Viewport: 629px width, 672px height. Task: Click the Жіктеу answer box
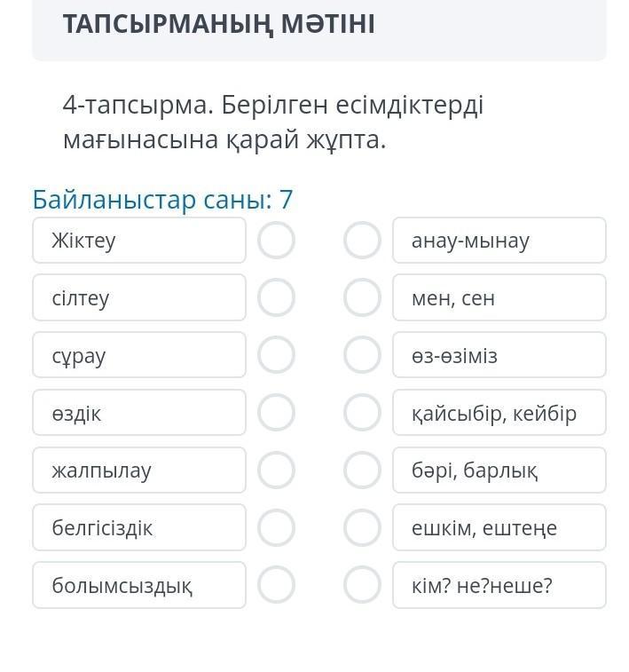pyautogui.click(x=139, y=241)
